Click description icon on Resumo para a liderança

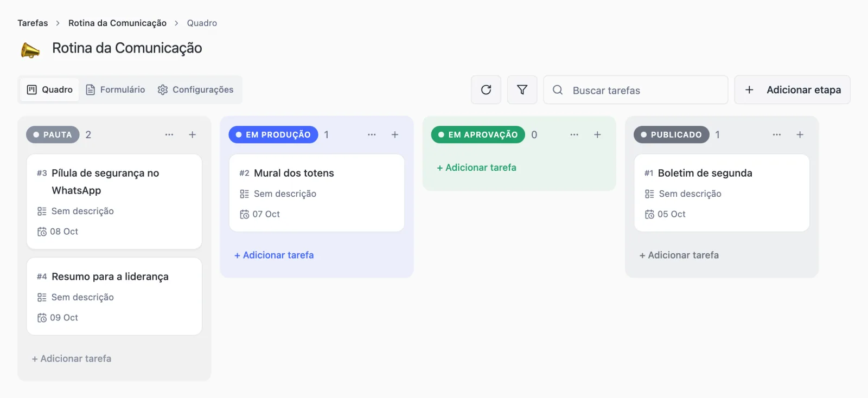42,298
